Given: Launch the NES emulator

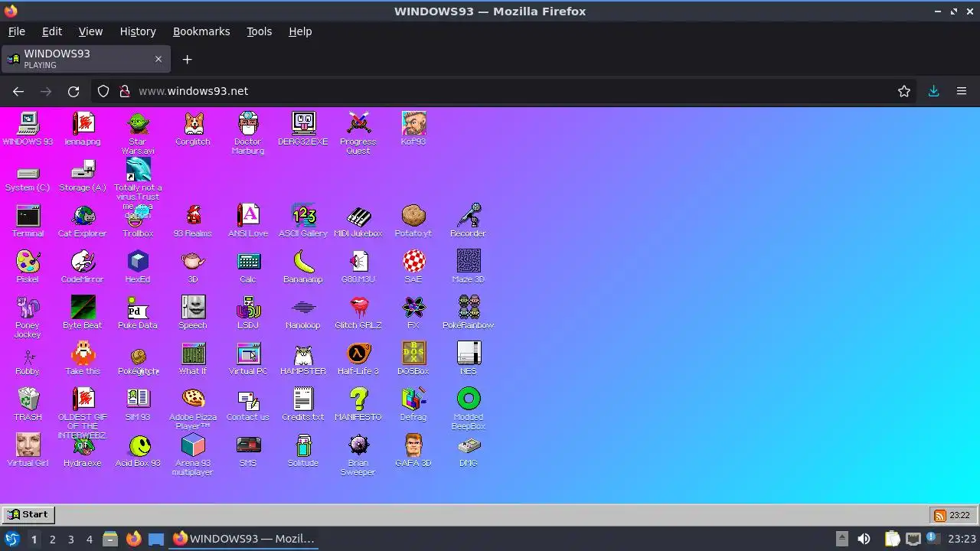Looking at the screenshot, I should [469, 358].
